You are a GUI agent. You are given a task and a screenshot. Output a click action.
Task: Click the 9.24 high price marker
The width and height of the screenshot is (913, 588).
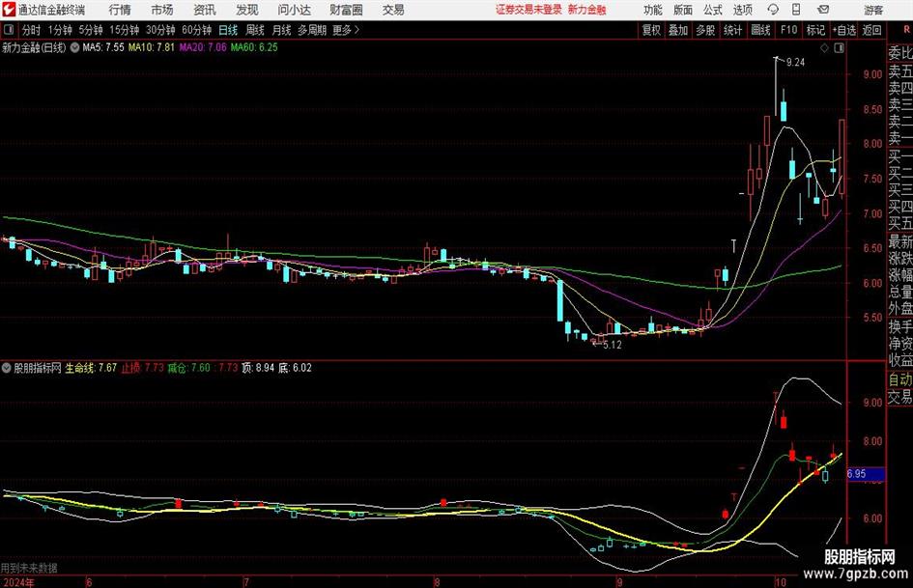click(x=795, y=63)
